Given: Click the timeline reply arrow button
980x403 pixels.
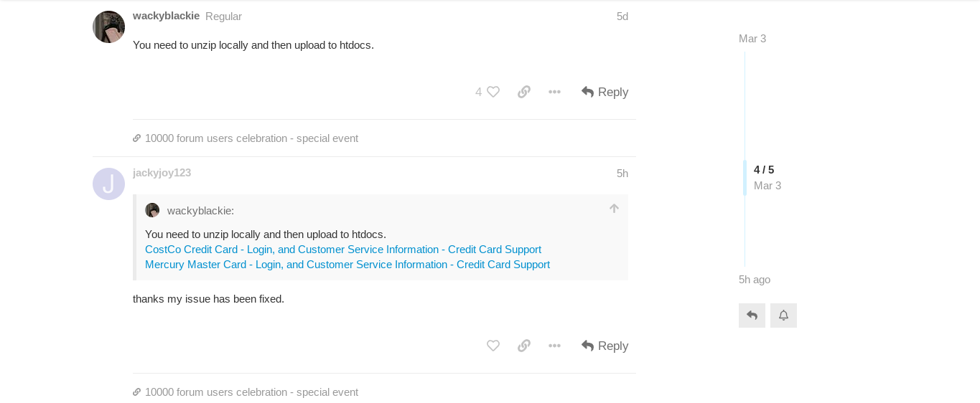Looking at the screenshot, I should [752, 316].
